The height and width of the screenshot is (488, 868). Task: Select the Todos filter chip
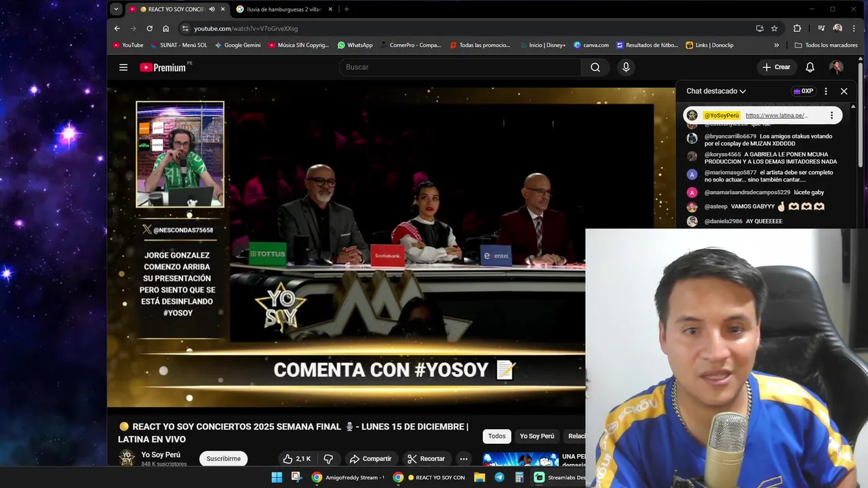point(497,436)
